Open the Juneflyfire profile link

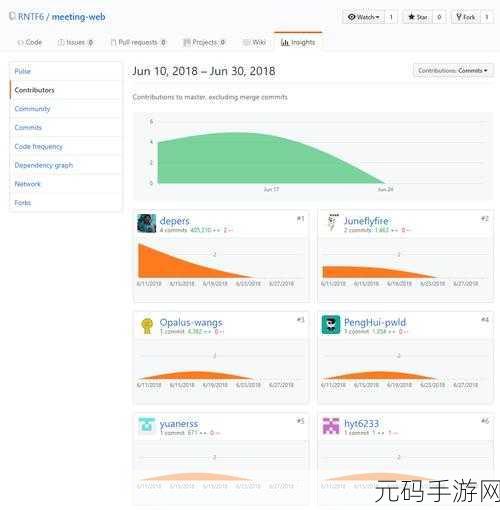(366, 220)
